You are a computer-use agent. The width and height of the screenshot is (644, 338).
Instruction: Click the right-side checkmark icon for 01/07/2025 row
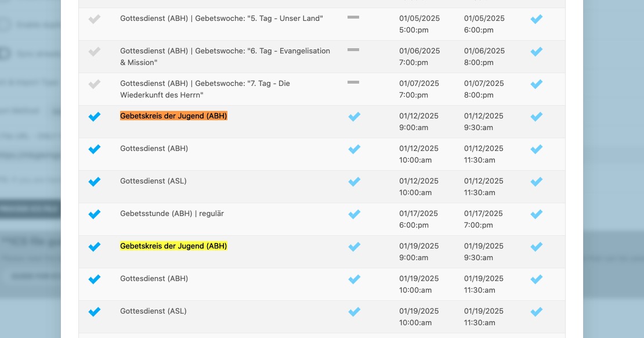click(x=537, y=84)
